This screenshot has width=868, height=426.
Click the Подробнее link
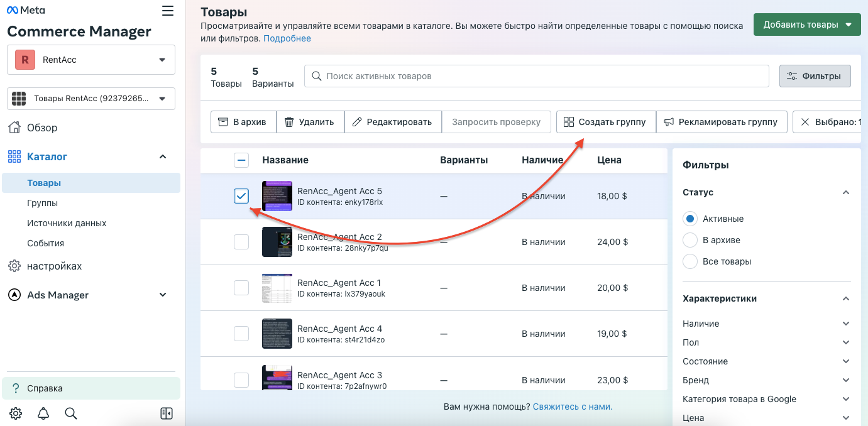(287, 38)
